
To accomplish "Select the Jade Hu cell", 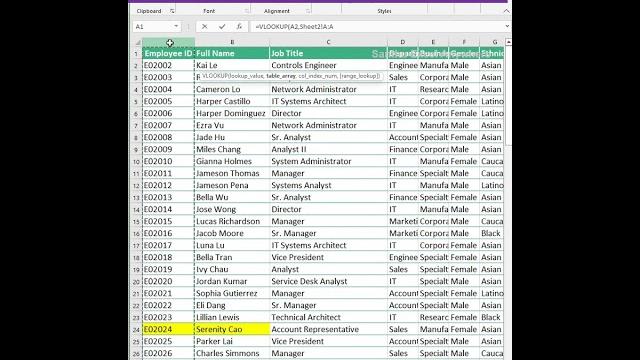I will (232, 137).
